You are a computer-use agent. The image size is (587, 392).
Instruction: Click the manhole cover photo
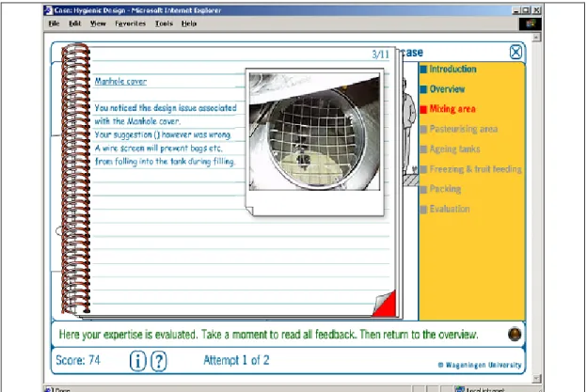pyautogui.click(x=314, y=132)
